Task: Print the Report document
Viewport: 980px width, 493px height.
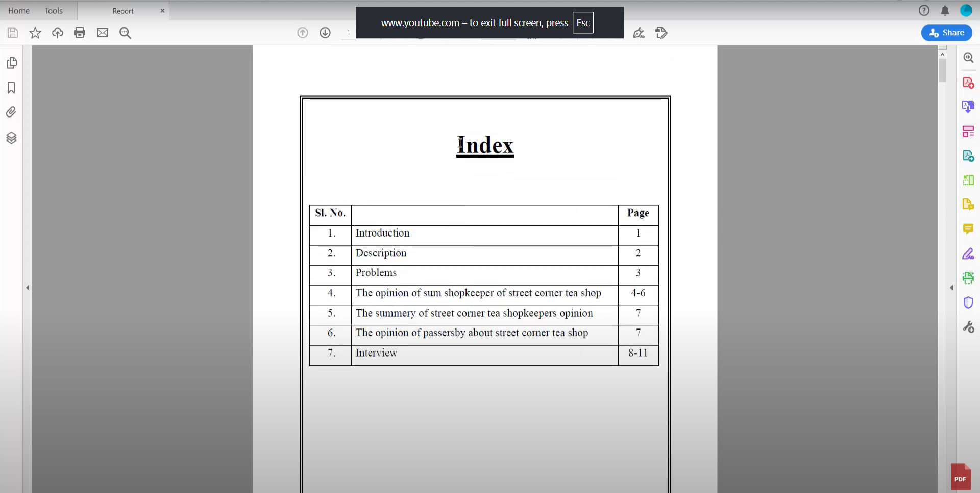Action: pyautogui.click(x=80, y=32)
